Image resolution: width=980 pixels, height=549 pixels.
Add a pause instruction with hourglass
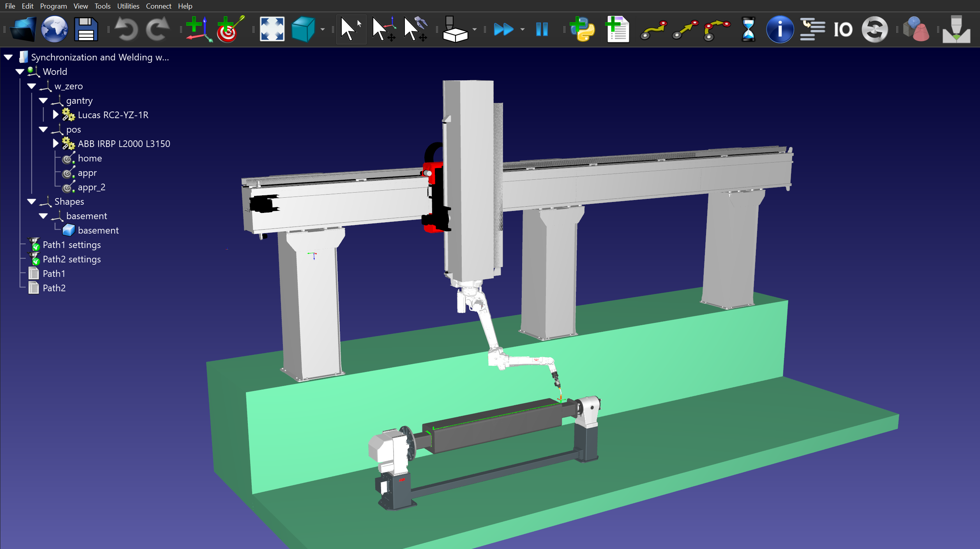pos(748,29)
